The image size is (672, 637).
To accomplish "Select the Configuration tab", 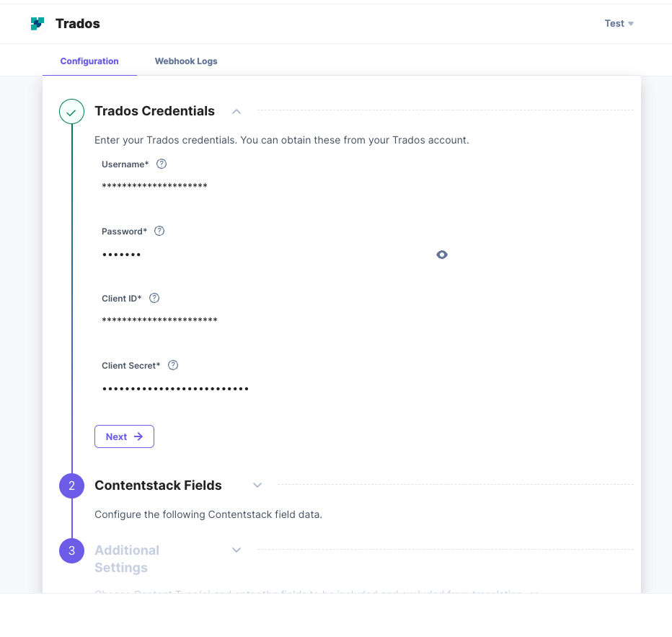I will tap(89, 61).
